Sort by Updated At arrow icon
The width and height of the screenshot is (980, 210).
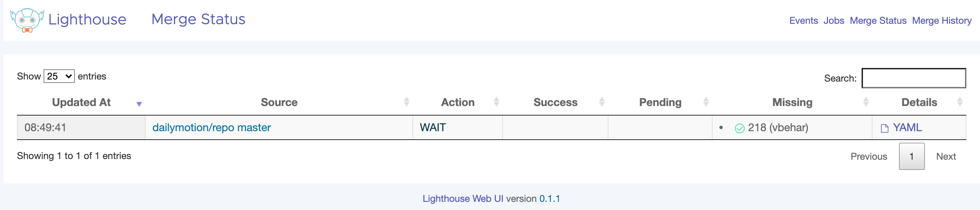[x=139, y=104]
